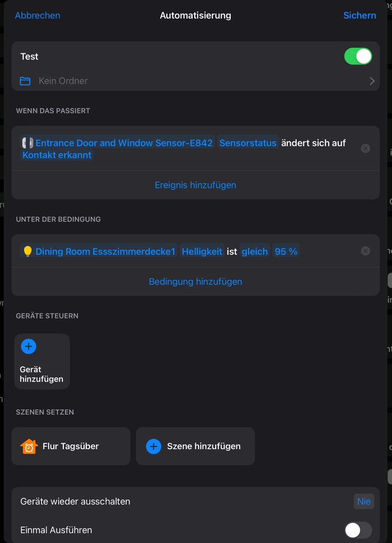Tap the blue plus for Gerät hinzufügen
The height and width of the screenshot is (543, 392).
[28, 347]
